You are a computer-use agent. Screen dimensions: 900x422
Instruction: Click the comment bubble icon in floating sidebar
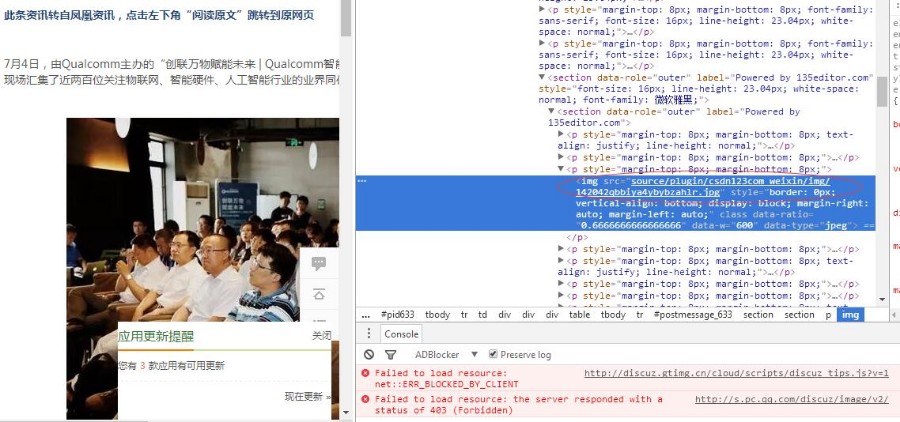319,264
